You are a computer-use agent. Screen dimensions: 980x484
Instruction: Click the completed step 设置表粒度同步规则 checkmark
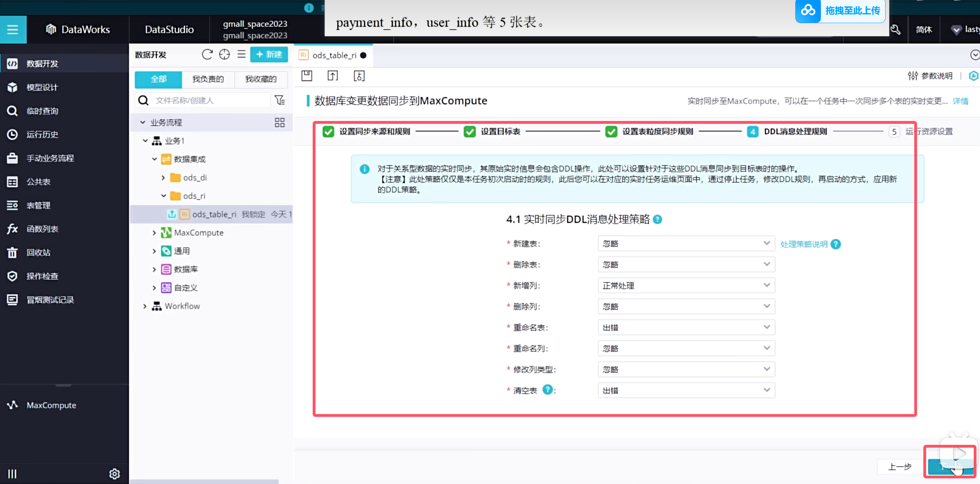[x=611, y=131]
